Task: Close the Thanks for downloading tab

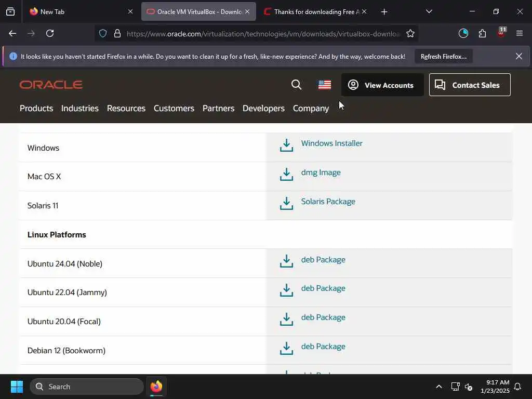Action: (x=364, y=11)
